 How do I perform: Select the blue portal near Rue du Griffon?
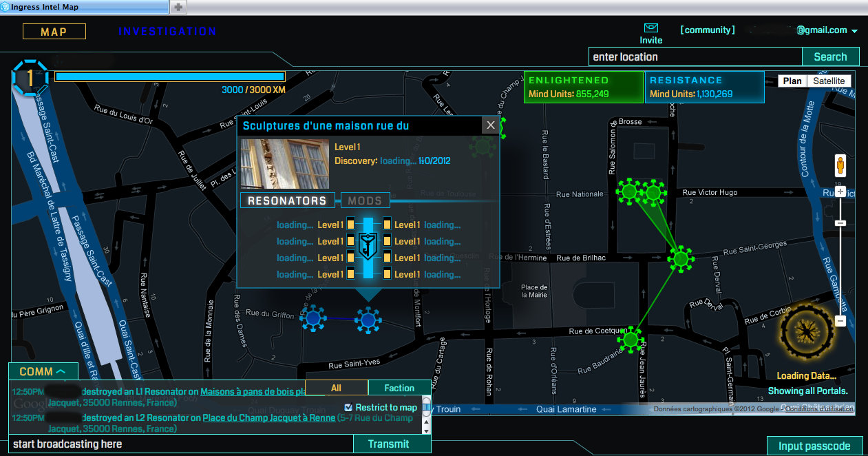313,318
